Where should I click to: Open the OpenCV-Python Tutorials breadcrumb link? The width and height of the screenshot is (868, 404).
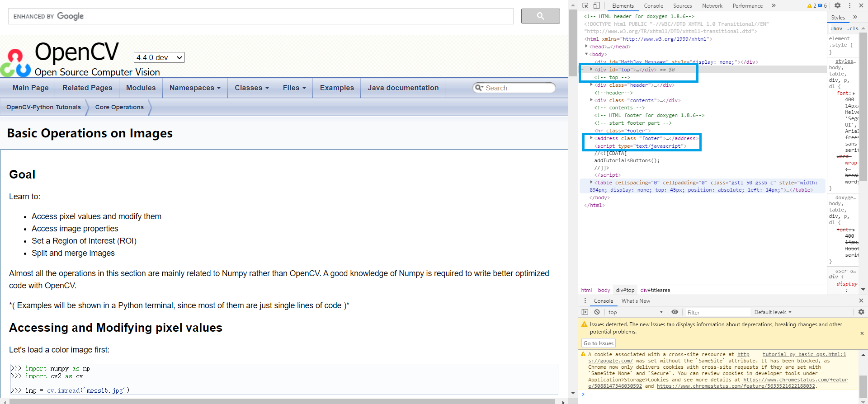43,107
